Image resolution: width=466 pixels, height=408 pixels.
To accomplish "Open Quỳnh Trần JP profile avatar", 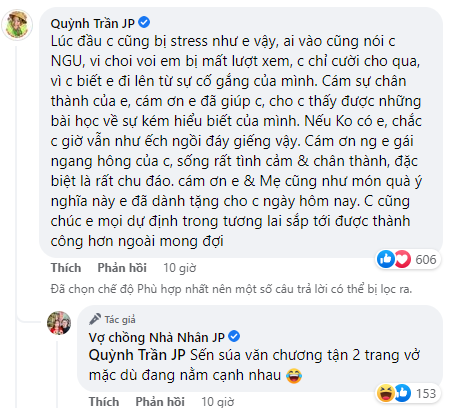I will [17, 25].
